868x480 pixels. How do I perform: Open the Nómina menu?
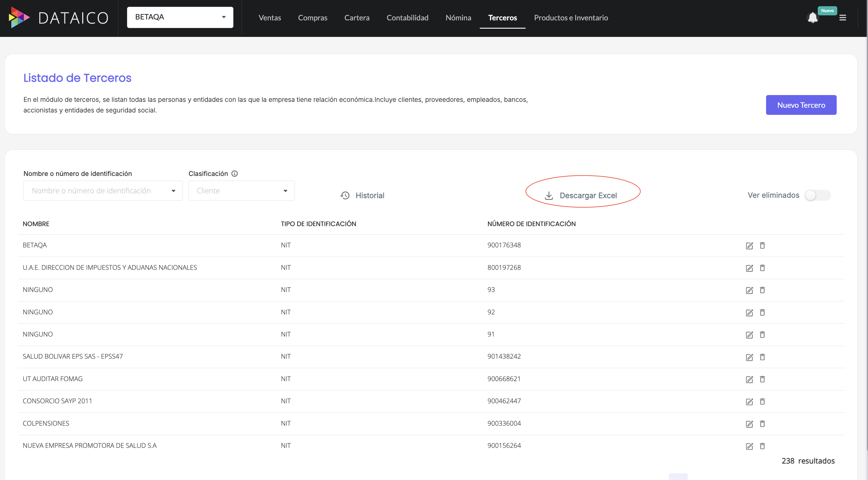458,17
